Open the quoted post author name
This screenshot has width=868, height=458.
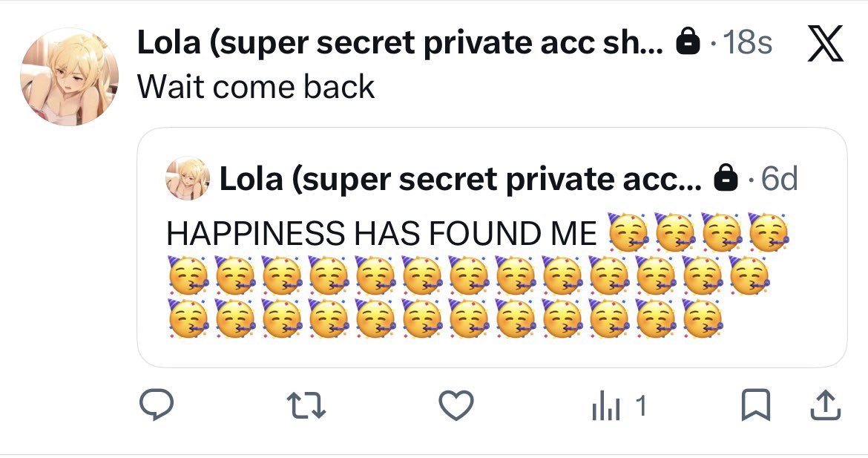click(x=460, y=179)
